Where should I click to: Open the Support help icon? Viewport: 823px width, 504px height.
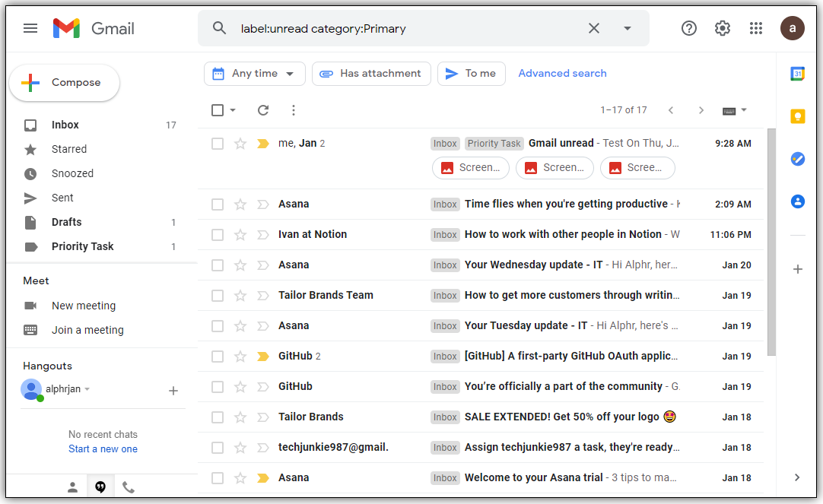pos(688,28)
